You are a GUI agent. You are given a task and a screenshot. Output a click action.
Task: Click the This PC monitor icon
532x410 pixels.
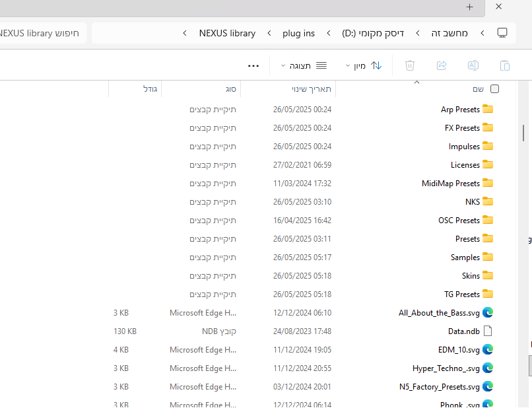tap(502, 33)
